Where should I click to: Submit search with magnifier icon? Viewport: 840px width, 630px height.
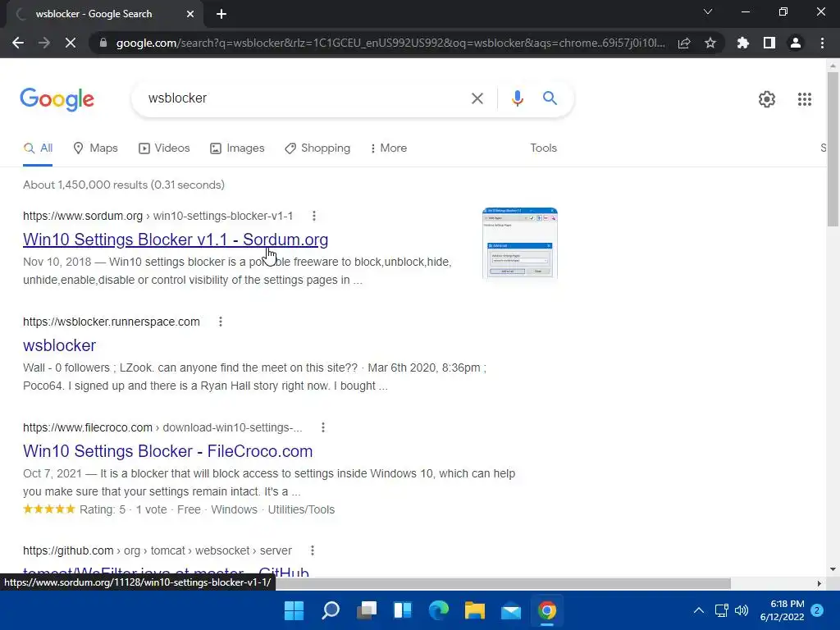[550, 98]
